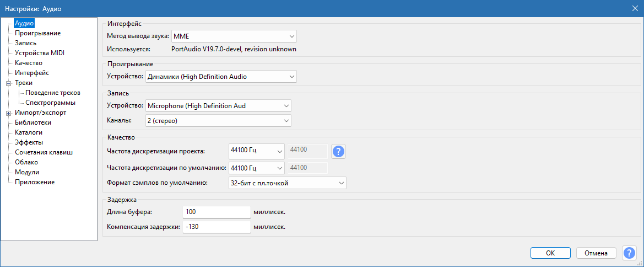Select Сочетания клавиш category
The height and width of the screenshot is (267, 644).
pyautogui.click(x=44, y=152)
